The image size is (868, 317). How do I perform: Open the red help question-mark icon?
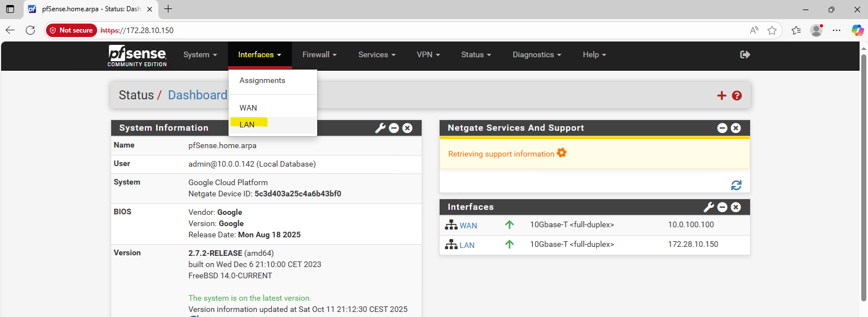click(x=737, y=96)
